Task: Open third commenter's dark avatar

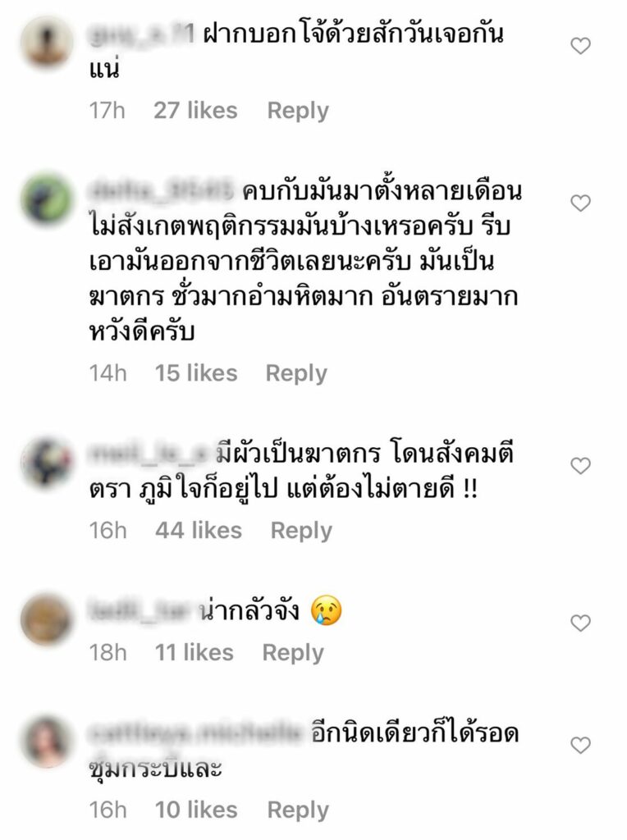Action: click(x=47, y=462)
